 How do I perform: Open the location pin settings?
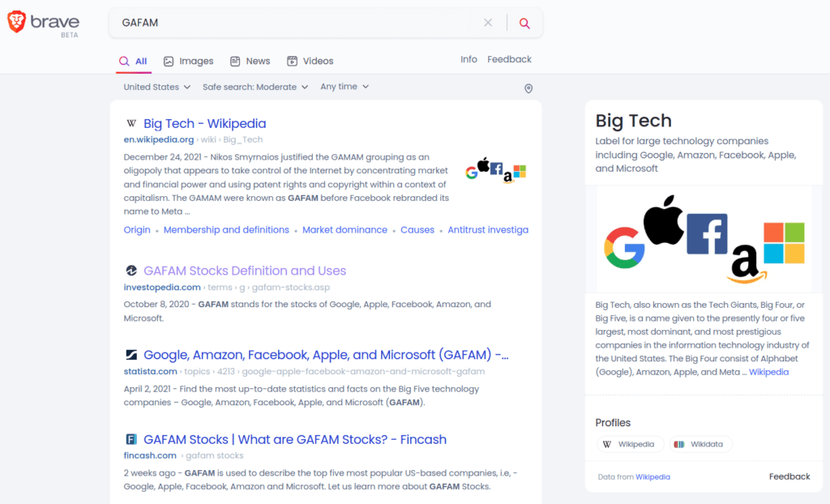point(528,88)
